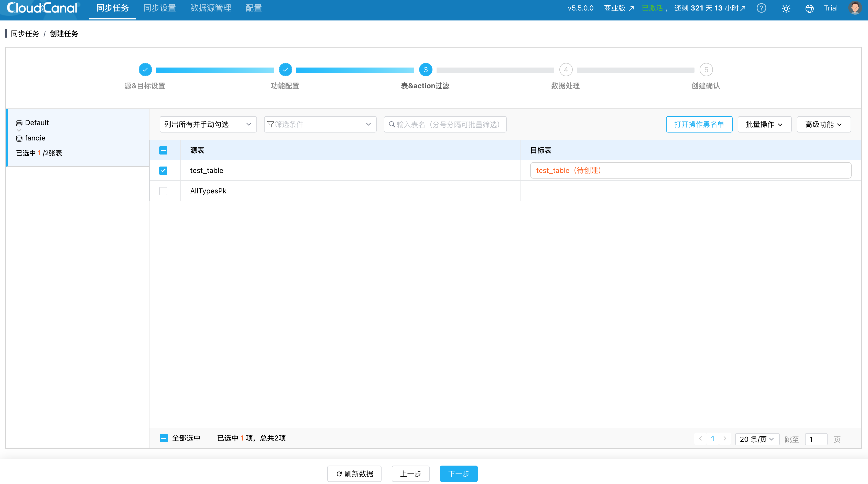Screen dimensions: 868x484
Task: Open the 高级功能 dropdown menu
Action: [823, 124]
